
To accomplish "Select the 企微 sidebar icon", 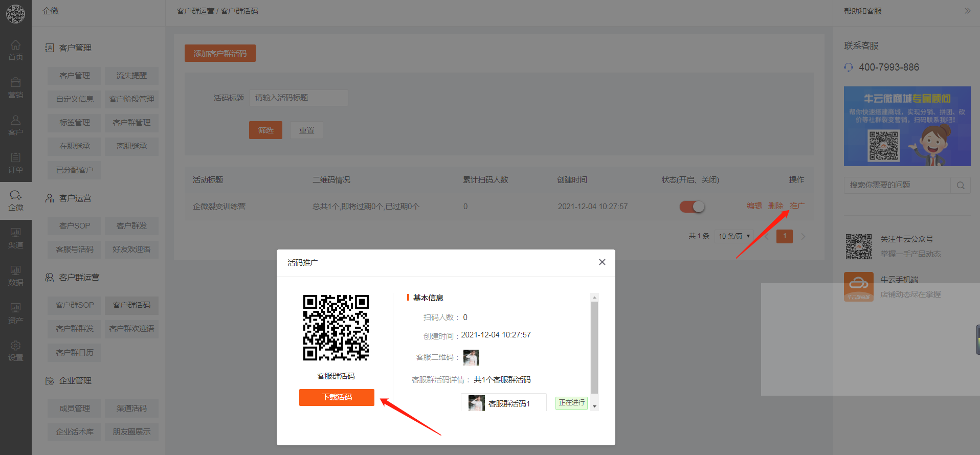I will click(16, 200).
